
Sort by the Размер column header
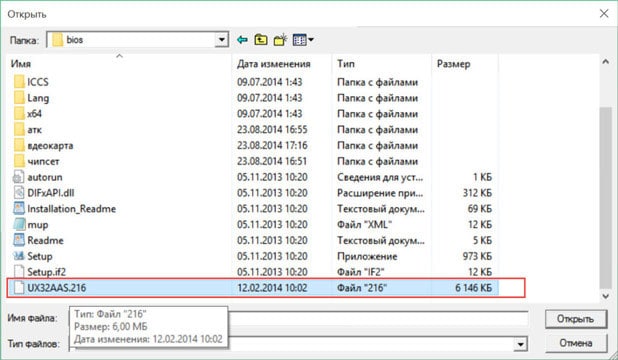pos(453,64)
